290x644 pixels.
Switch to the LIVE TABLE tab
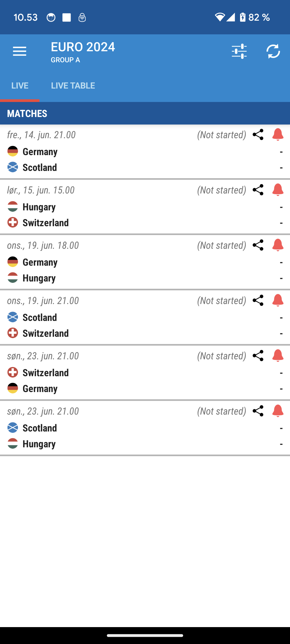tap(73, 86)
